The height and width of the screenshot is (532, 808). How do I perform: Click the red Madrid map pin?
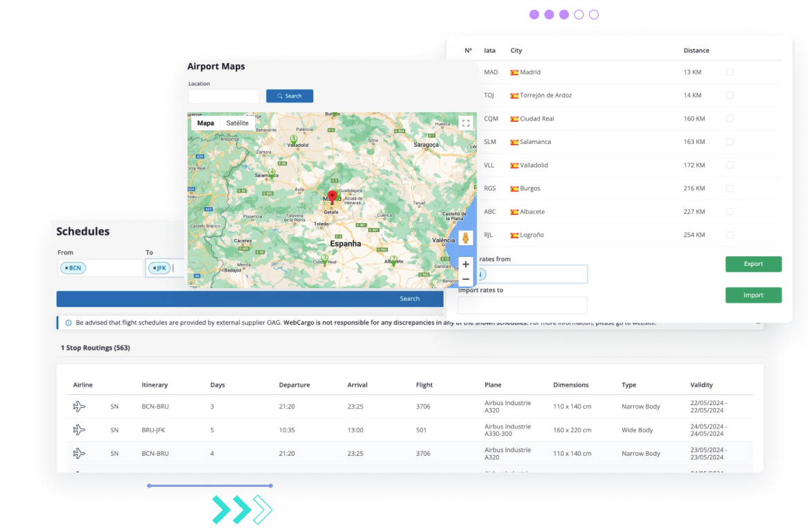pyautogui.click(x=332, y=196)
